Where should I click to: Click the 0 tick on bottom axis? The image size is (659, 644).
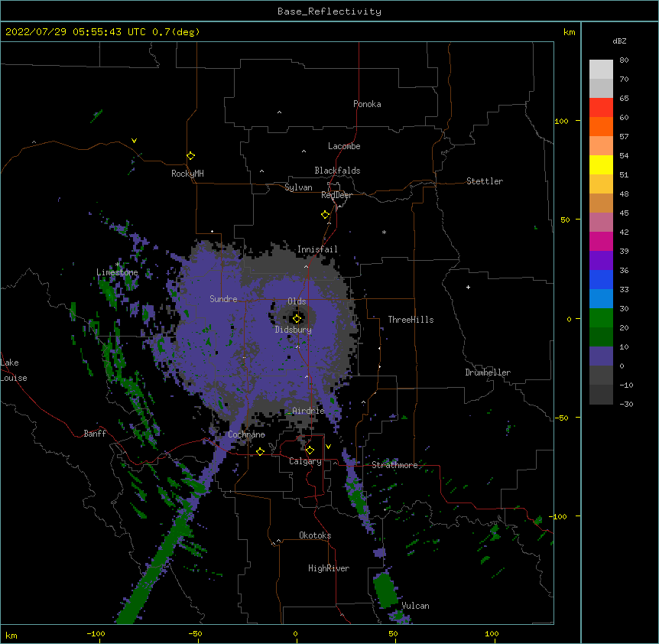[295, 634]
